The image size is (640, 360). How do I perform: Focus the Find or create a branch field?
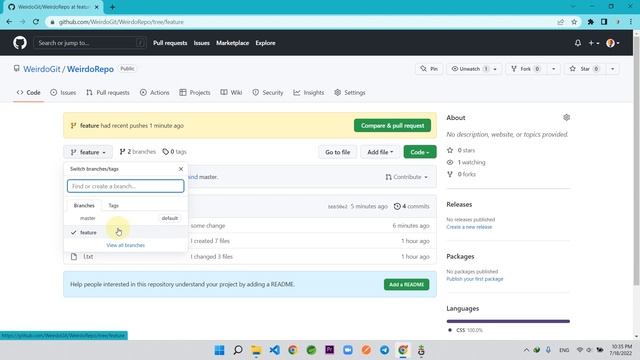coord(126,186)
